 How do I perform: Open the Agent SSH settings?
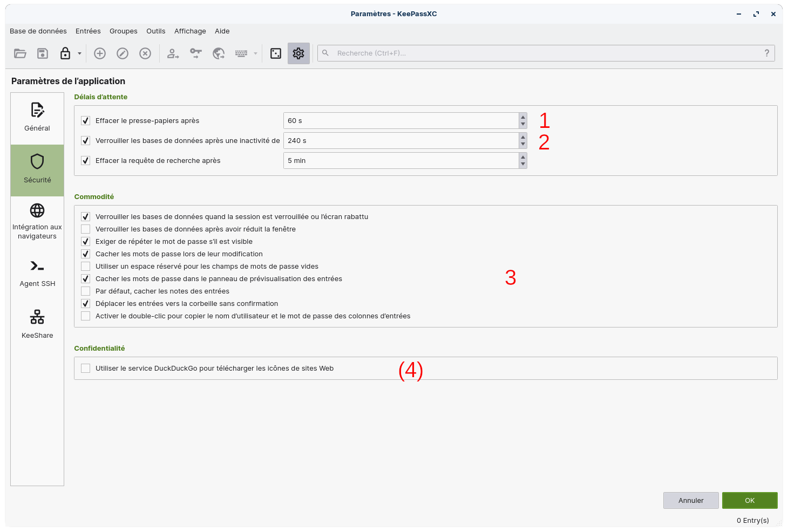37,274
